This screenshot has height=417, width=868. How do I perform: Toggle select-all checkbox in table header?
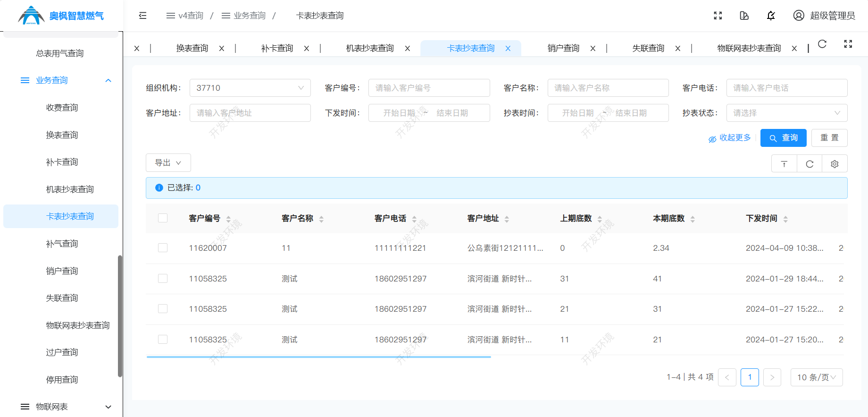[163, 218]
